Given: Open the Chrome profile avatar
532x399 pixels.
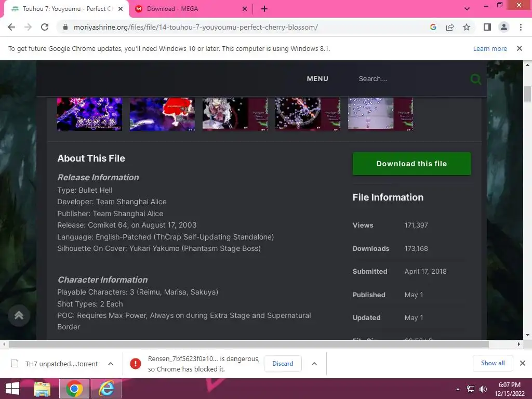Looking at the screenshot, I should [504, 27].
